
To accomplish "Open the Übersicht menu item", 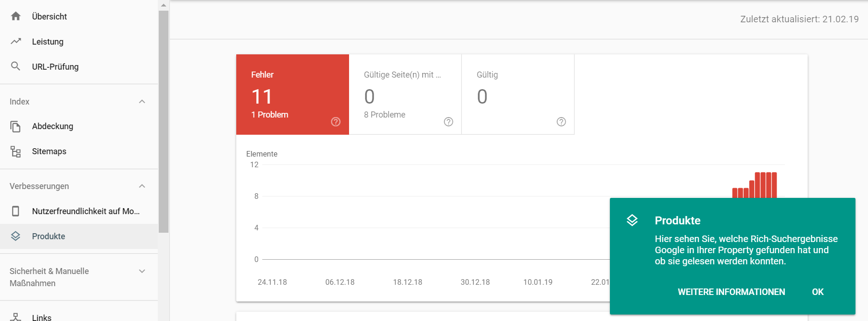I will [79, 16].
